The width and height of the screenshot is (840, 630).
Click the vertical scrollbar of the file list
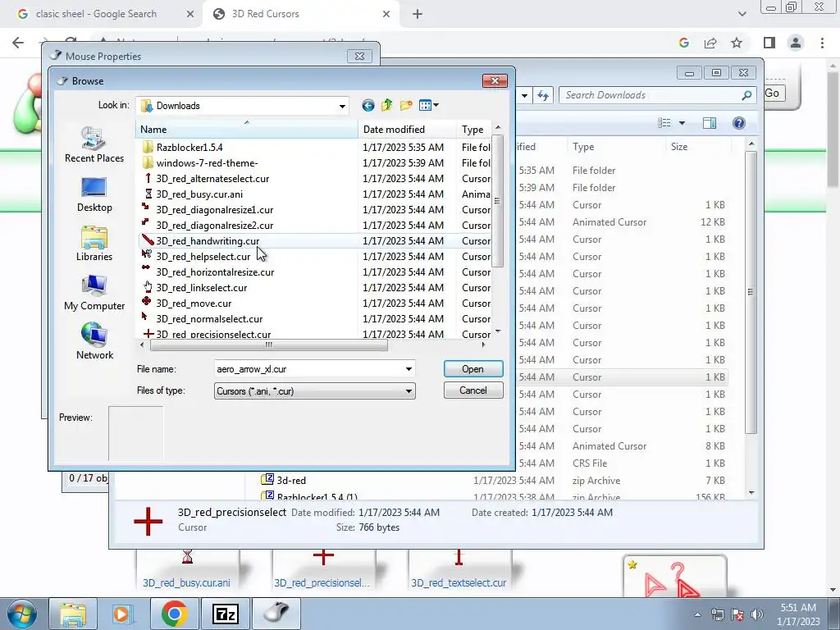498,201
